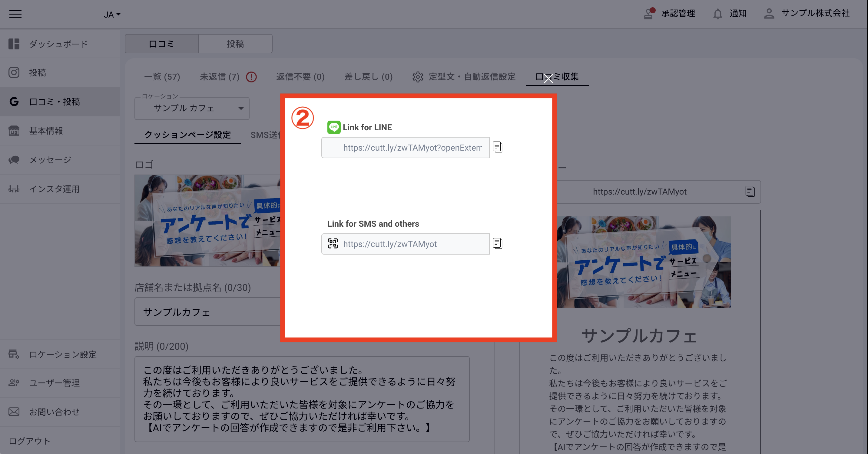This screenshot has height=454, width=868.
Task: Expand the サンプル株式会社 account menu
Action: coord(769,14)
